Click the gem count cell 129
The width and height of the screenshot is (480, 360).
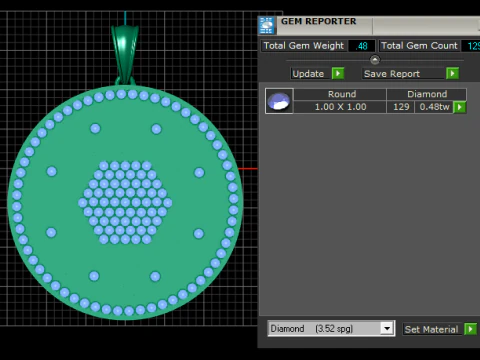[x=401, y=107]
